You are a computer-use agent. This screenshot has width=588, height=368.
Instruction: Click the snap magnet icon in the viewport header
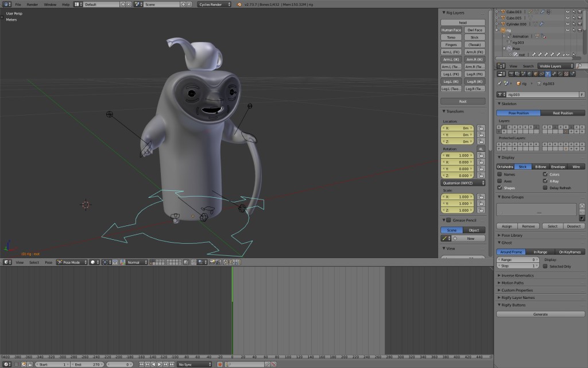[194, 262]
